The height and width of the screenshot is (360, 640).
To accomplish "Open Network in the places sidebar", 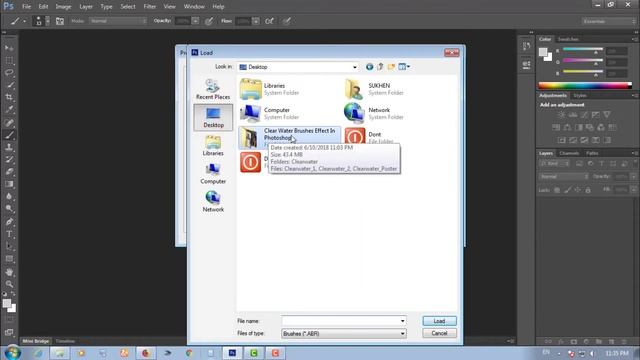I will (x=213, y=202).
